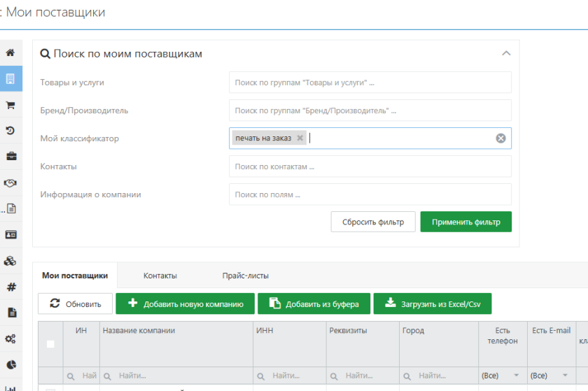Click the pie chart sidebar icon

10,364
